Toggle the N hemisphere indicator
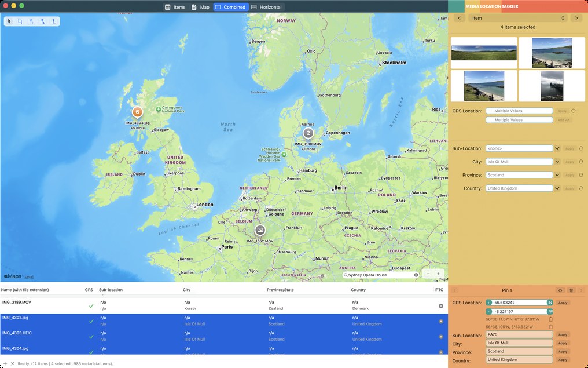Screen dimensions: 588x368 coord(550,303)
